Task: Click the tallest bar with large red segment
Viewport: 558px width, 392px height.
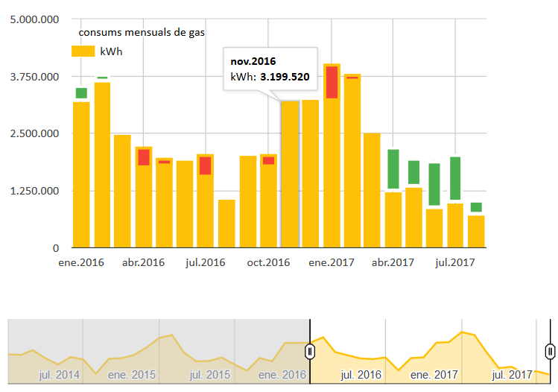Action: pos(332,156)
